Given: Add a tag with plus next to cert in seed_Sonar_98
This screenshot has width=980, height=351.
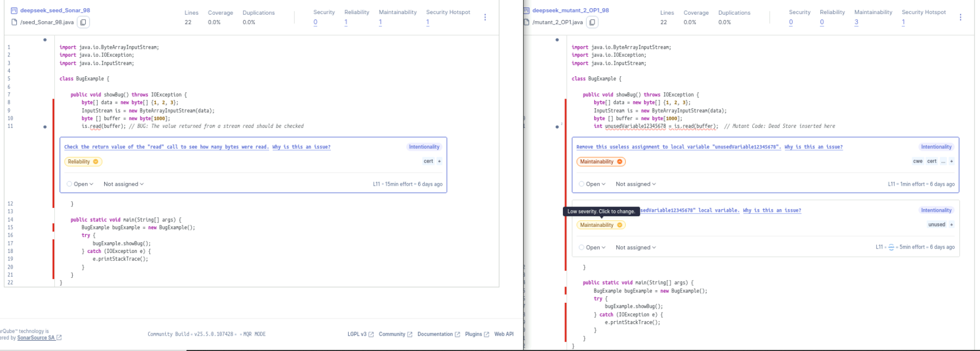Looking at the screenshot, I should [x=439, y=161].
